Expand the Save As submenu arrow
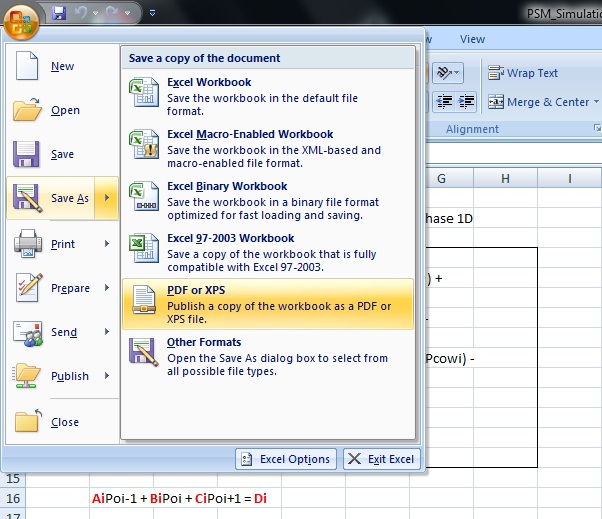This screenshot has width=602, height=519. [107, 198]
